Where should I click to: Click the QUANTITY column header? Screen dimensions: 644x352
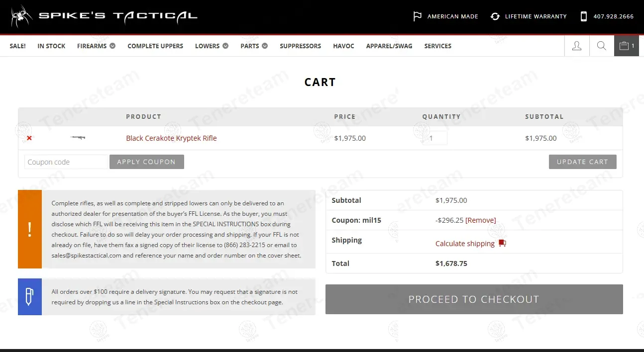click(x=441, y=117)
